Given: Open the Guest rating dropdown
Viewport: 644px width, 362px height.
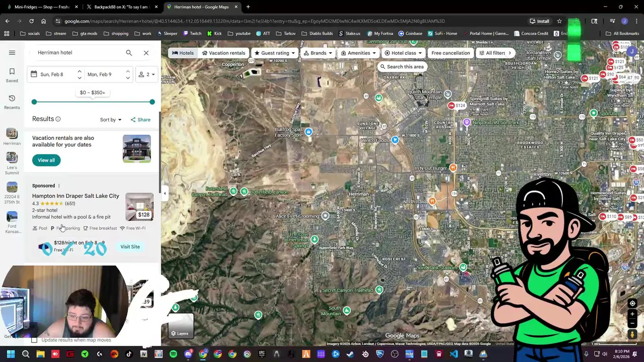Looking at the screenshot, I should click(x=275, y=53).
